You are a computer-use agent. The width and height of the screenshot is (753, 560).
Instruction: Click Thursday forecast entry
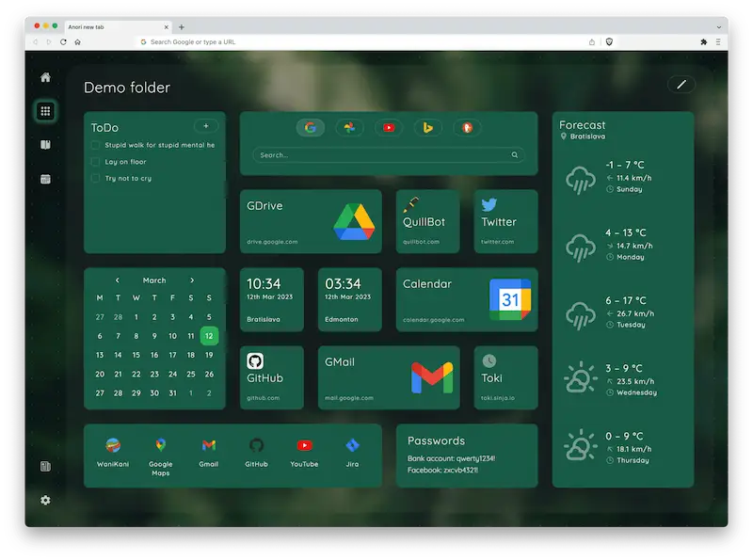point(623,448)
